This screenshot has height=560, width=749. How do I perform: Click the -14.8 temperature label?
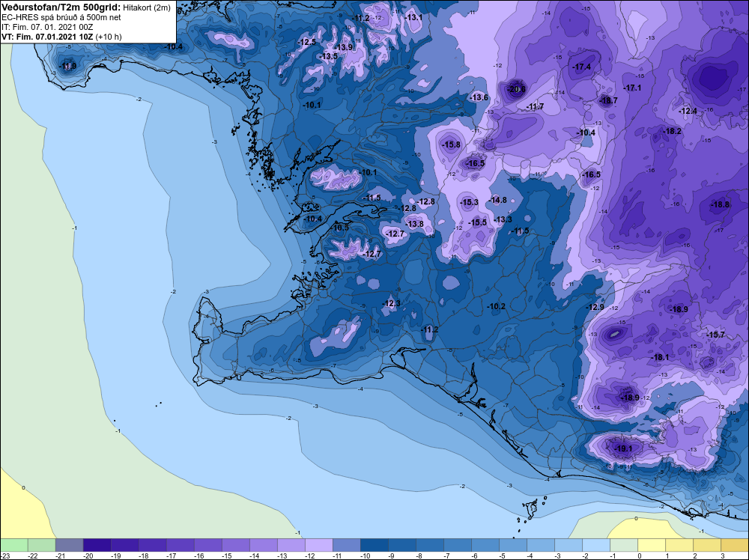point(498,200)
